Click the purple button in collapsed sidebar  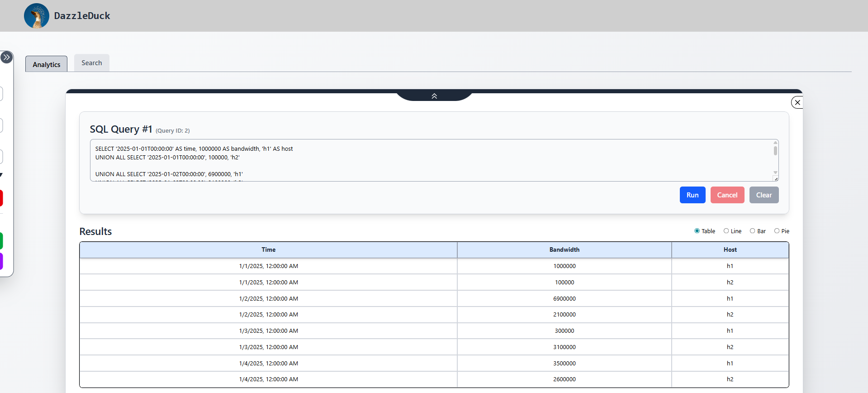pyautogui.click(x=1, y=261)
